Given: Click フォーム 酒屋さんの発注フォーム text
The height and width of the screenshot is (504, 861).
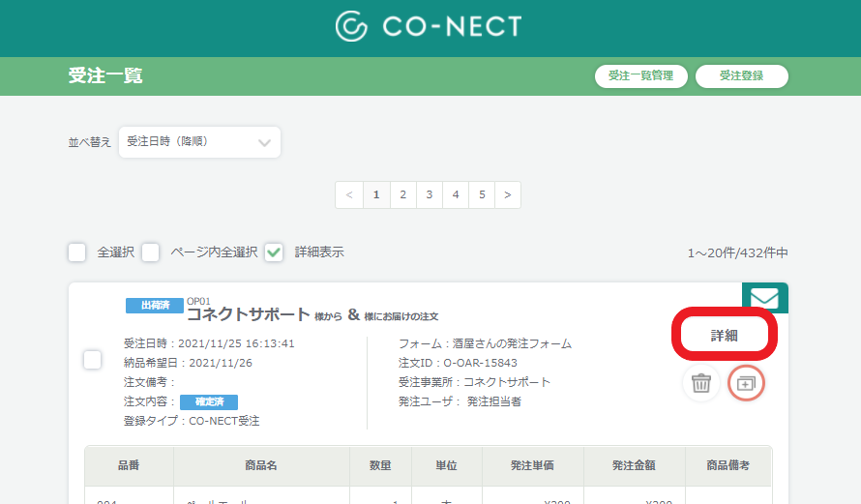Looking at the screenshot, I should 485,343.
